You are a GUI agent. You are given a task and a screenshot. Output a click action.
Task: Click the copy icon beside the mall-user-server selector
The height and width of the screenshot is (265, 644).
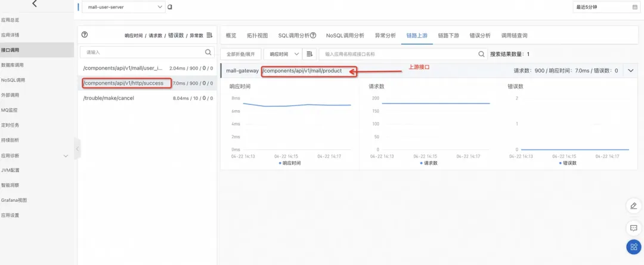click(169, 7)
